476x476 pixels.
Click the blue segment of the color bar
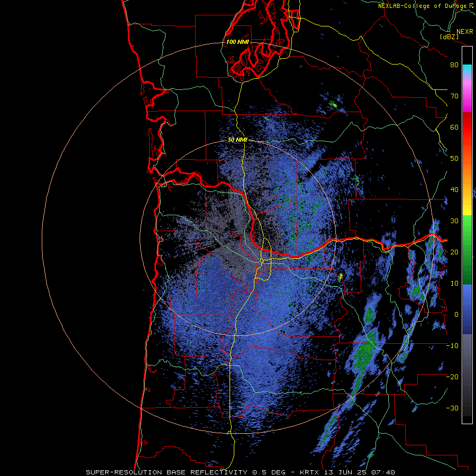point(467,309)
